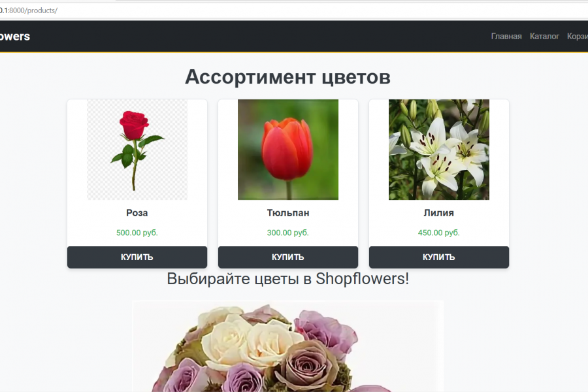Open the Каталог navigation link

click(544, 37)
